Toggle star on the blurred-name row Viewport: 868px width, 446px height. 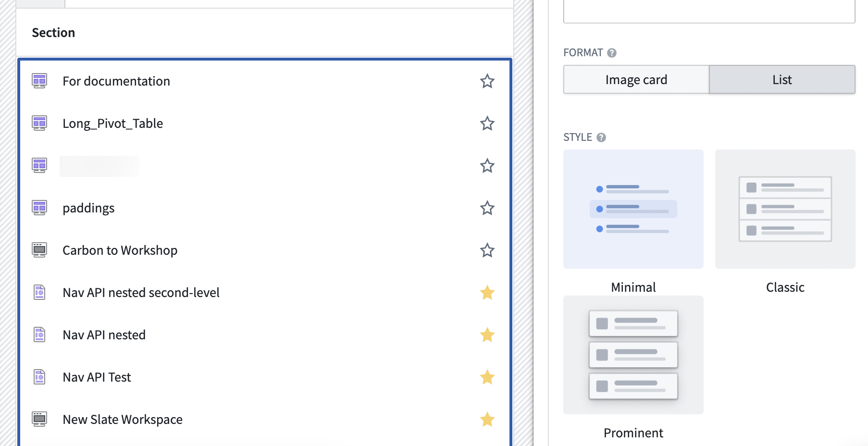click(x=487, y=166)
